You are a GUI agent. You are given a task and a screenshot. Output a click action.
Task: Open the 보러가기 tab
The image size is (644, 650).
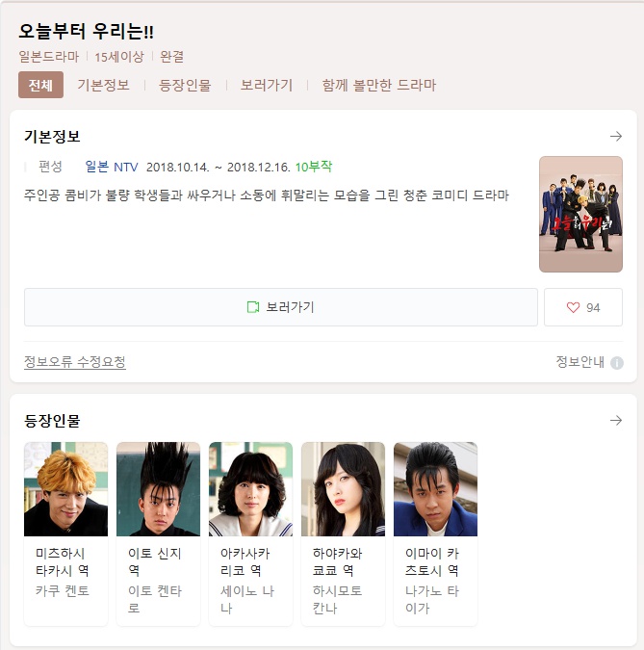[267, 85]
